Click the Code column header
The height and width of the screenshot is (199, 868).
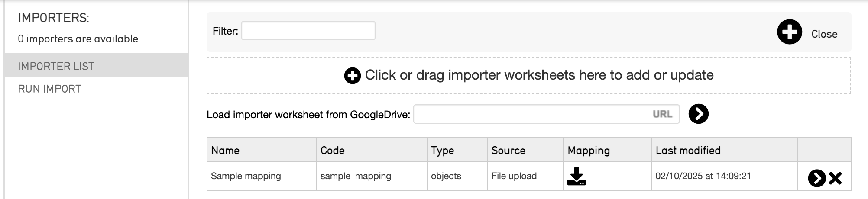point(372,150)
